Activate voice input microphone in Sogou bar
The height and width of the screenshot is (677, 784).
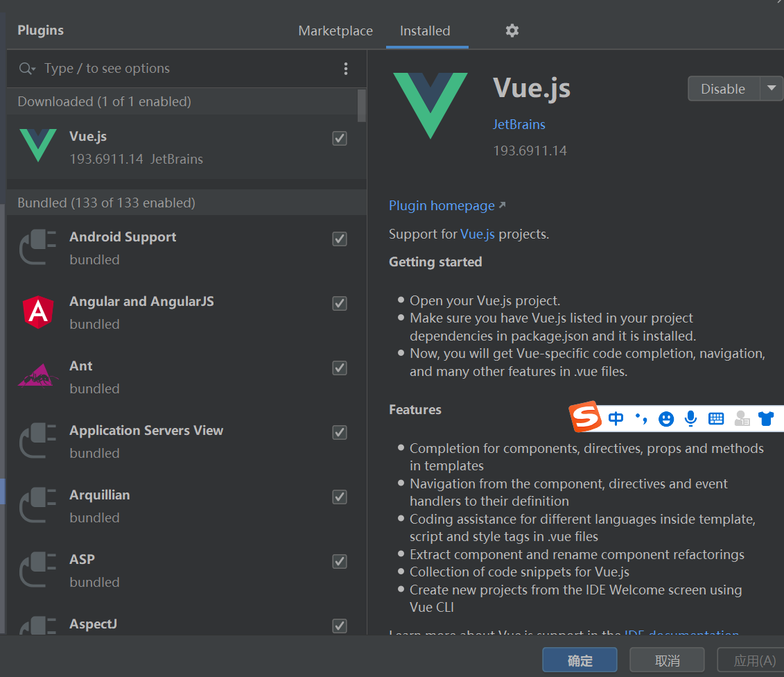pyautogui.click(x=691, y=418)
